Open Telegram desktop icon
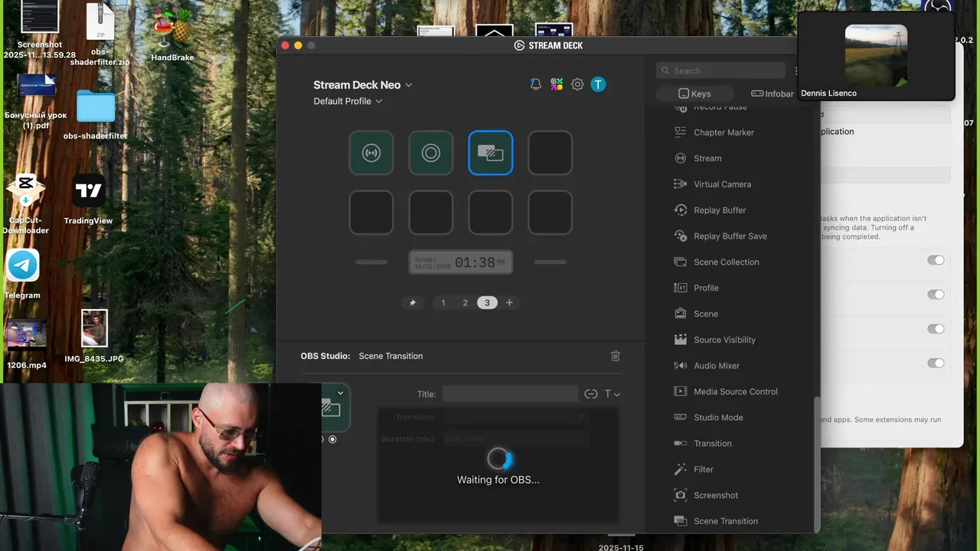This screenshot has height=551, width=980. pyautogui.click(x=23, y=274)
